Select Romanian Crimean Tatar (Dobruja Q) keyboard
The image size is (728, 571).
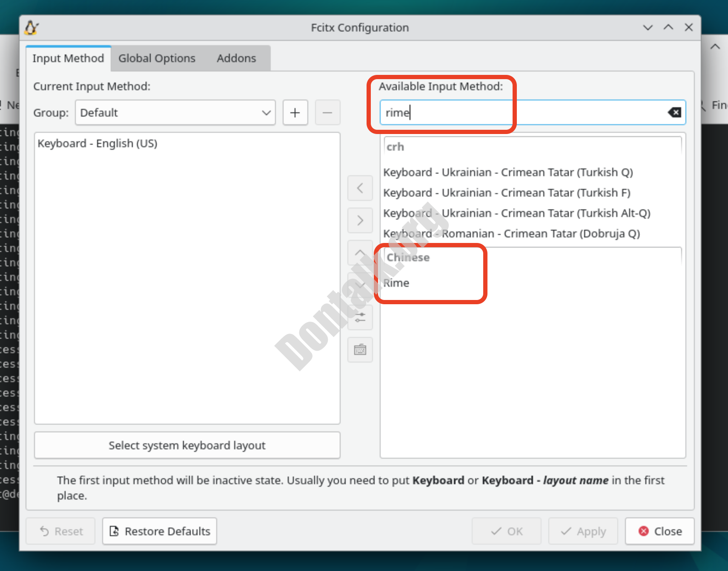511,234
